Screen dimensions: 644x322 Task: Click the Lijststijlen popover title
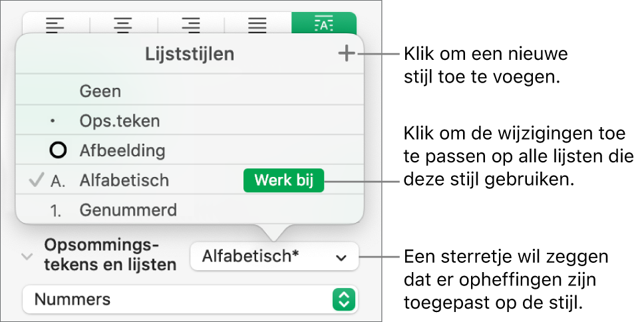pos(190,55)
